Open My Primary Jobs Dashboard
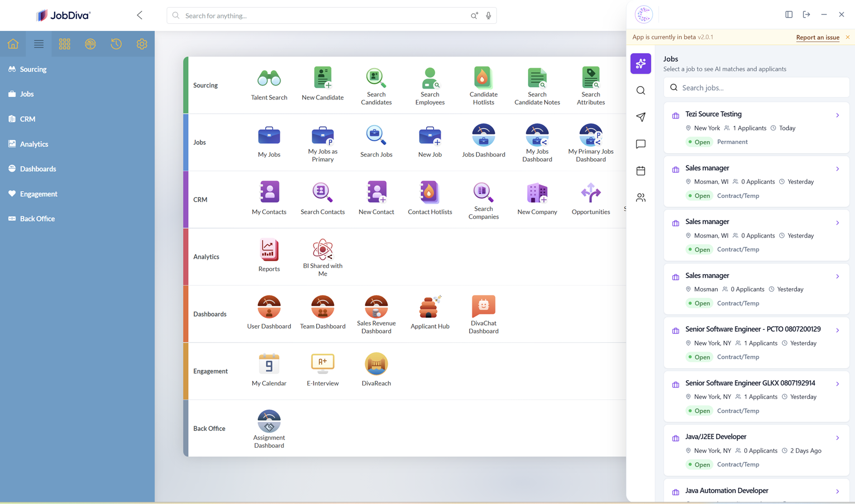The width and height of the screenshot is (855, 504). 591,135
